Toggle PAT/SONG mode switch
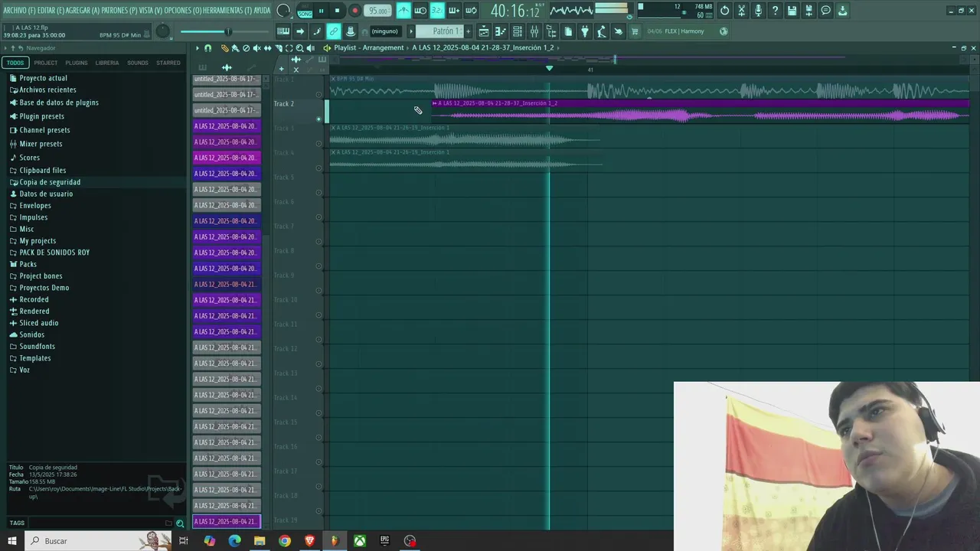The image size is (980, 551). click(x=305, y=11)
